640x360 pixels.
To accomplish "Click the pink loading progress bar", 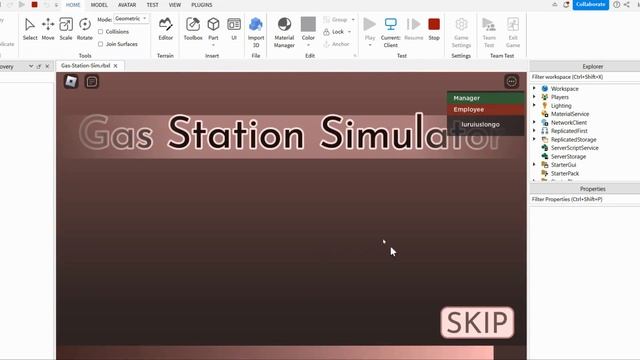I will [275, 353].
